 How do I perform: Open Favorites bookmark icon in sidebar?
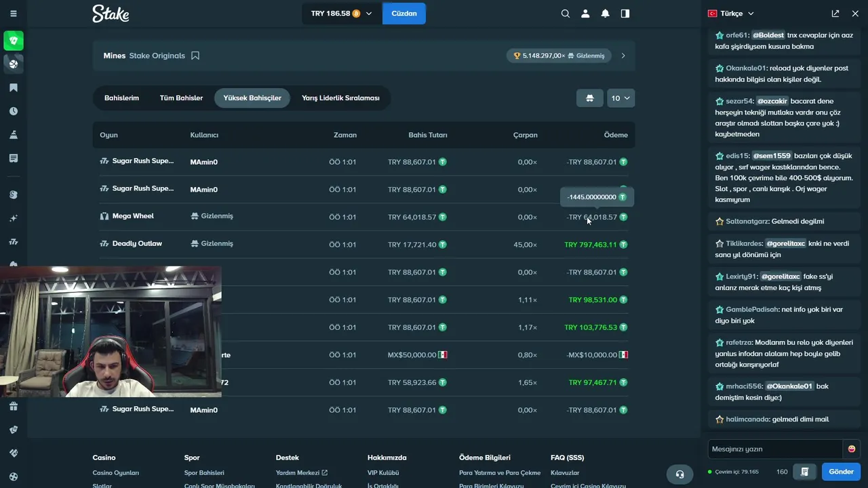[x=14, y=87]
